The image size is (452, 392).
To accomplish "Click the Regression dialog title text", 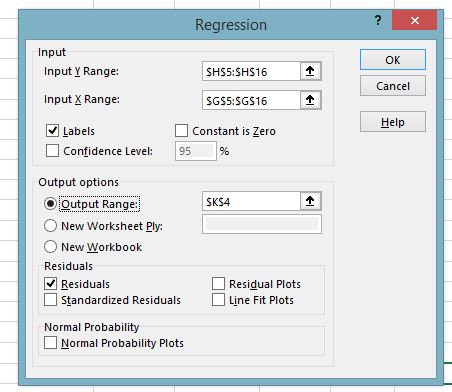I will [231, 25].
